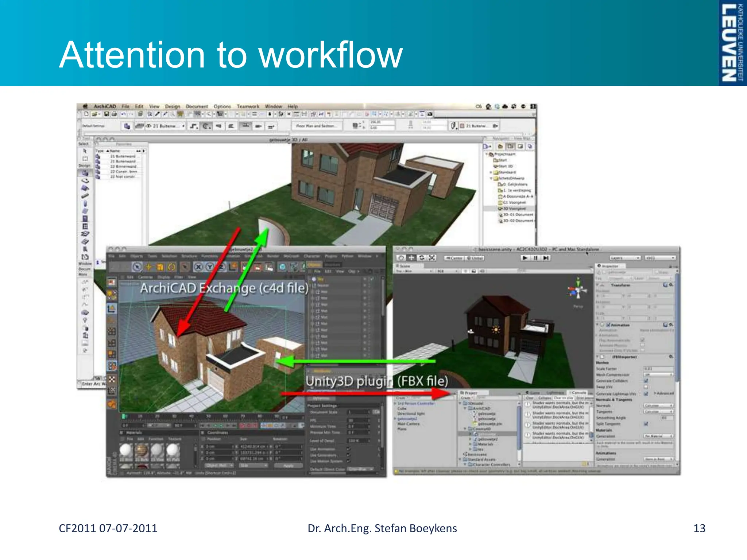Open ArchiCAD wall default settings icon
The width and height of the screenshot is (747, 560).
click(127, 126)
